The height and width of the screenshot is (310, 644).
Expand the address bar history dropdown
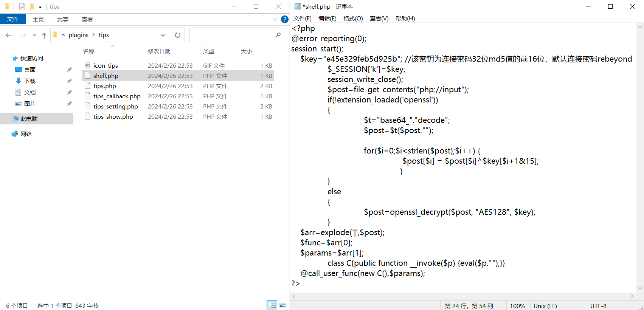pyautogui.click(x=163, y=35)
